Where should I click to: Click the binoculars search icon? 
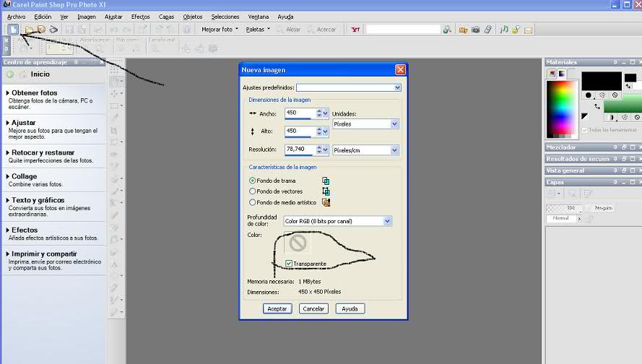(447, 30)
